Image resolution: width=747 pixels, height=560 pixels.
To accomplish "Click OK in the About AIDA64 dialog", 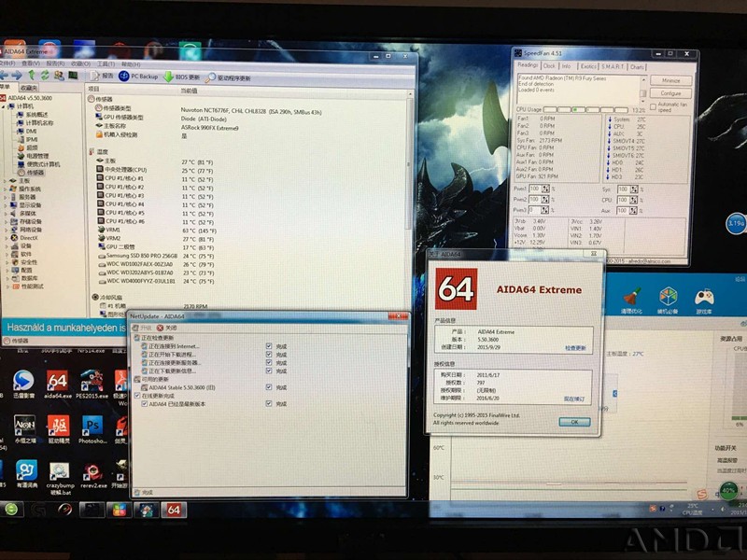I will tap(574, 422).
